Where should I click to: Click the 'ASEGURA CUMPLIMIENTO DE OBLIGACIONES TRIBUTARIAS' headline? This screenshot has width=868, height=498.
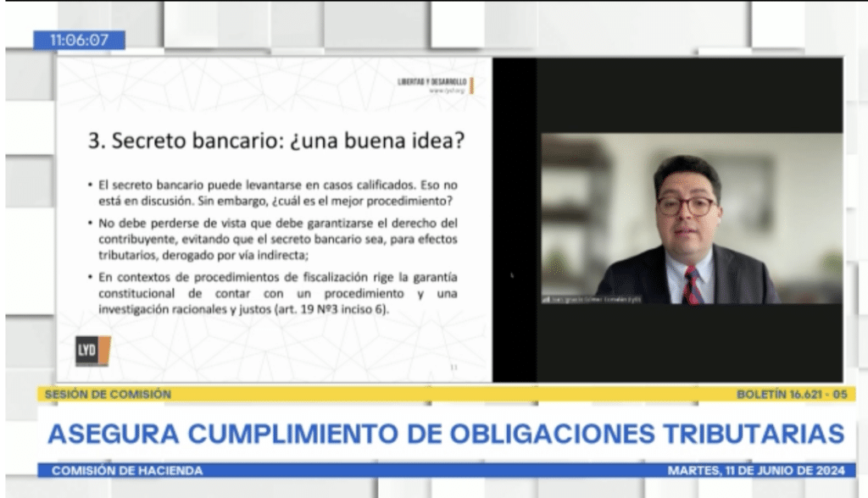pyautogui.click(x=445, y=433)
